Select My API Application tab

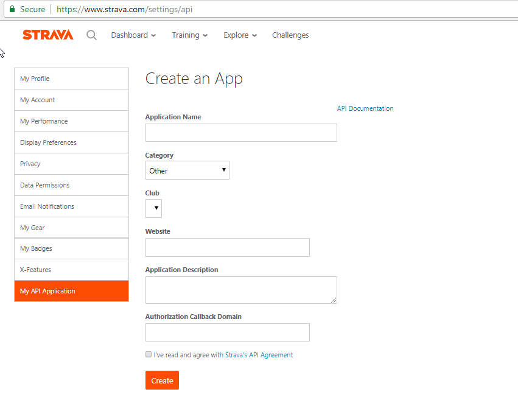click(x=71, y=291)
